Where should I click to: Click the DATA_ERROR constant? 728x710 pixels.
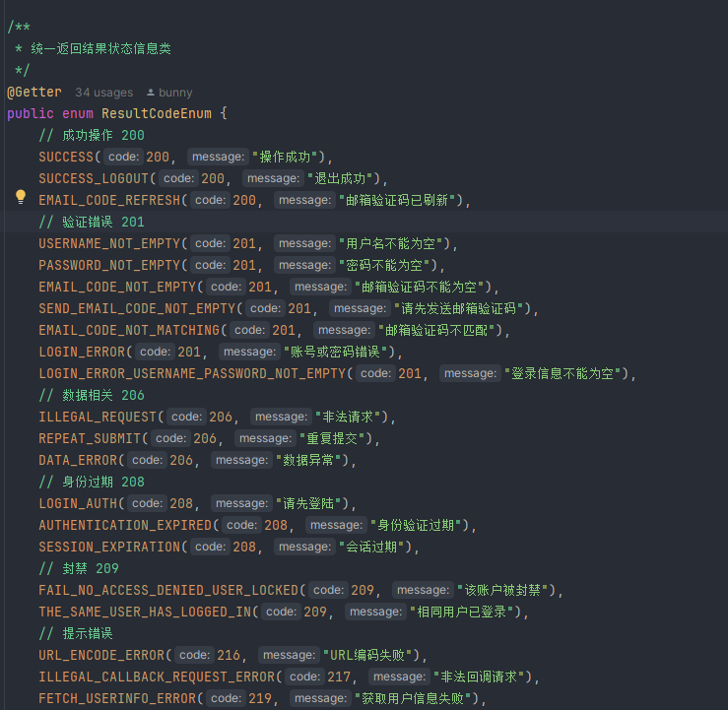78,460
